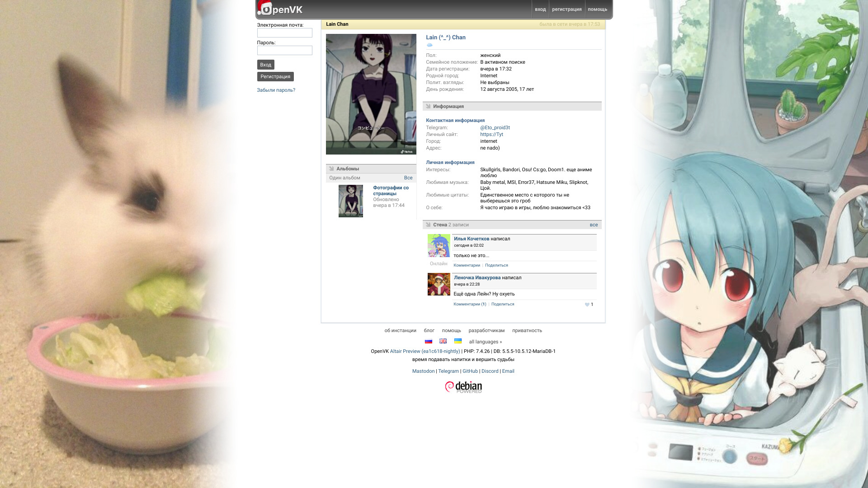Select the British flag language icon
Screen dimensions: 868x488
[x=443, y=341]
